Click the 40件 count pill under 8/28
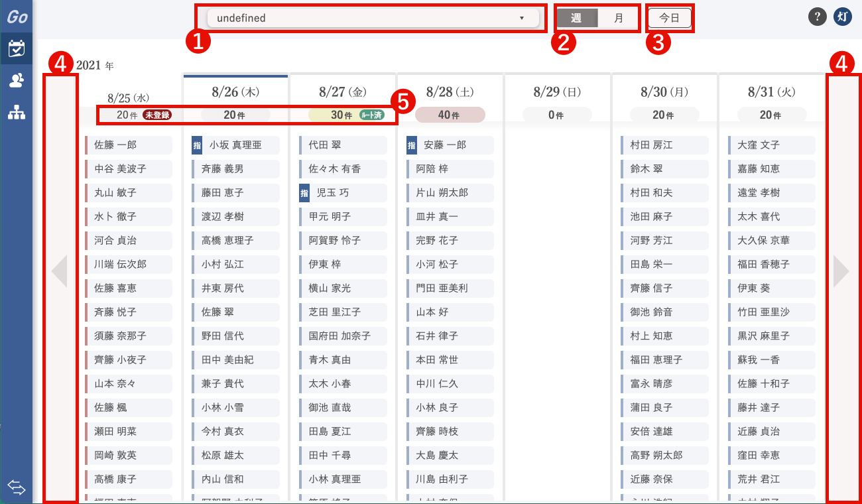 coord(450,115)
